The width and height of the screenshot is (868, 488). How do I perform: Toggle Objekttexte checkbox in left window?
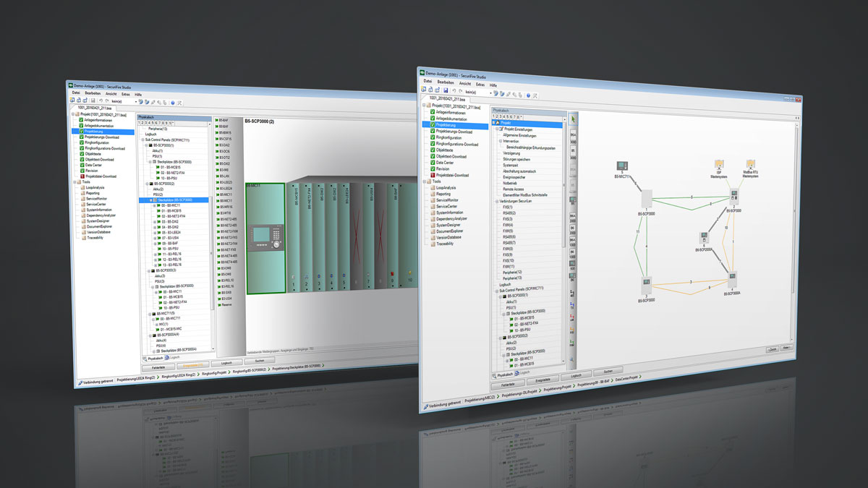point(81,154)
